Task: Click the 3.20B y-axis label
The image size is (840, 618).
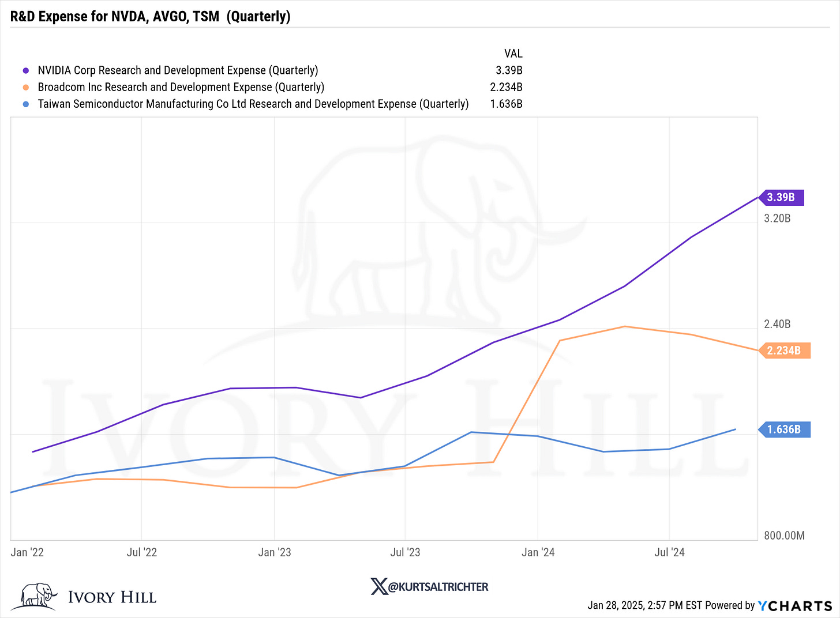Action: 777,218
